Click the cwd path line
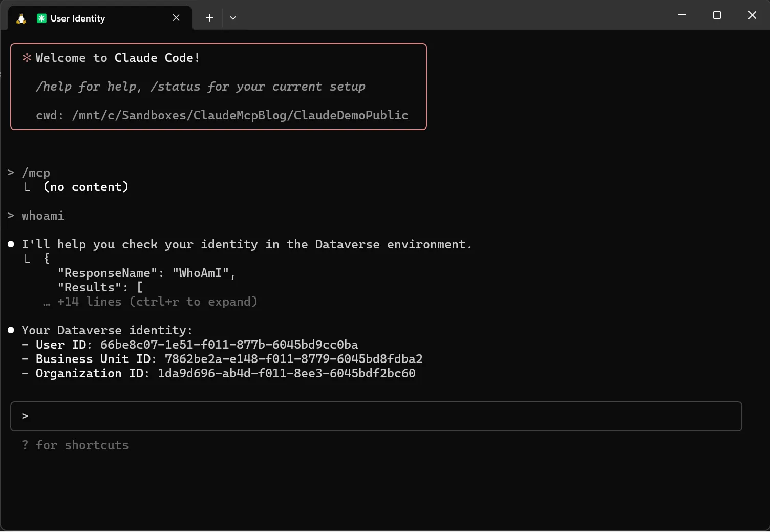The height and width of the screenshot is (532, 770). [222, 115]
